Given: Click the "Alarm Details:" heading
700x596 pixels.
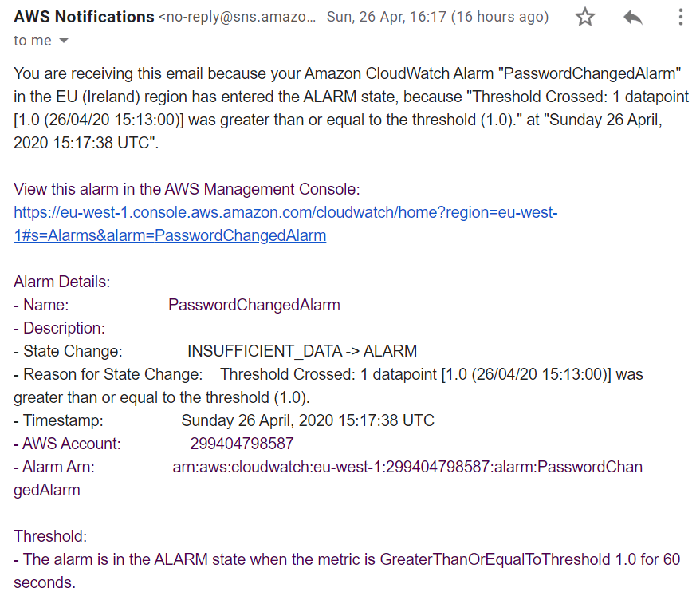Looking at the screenshot, I should coord(62,282).
